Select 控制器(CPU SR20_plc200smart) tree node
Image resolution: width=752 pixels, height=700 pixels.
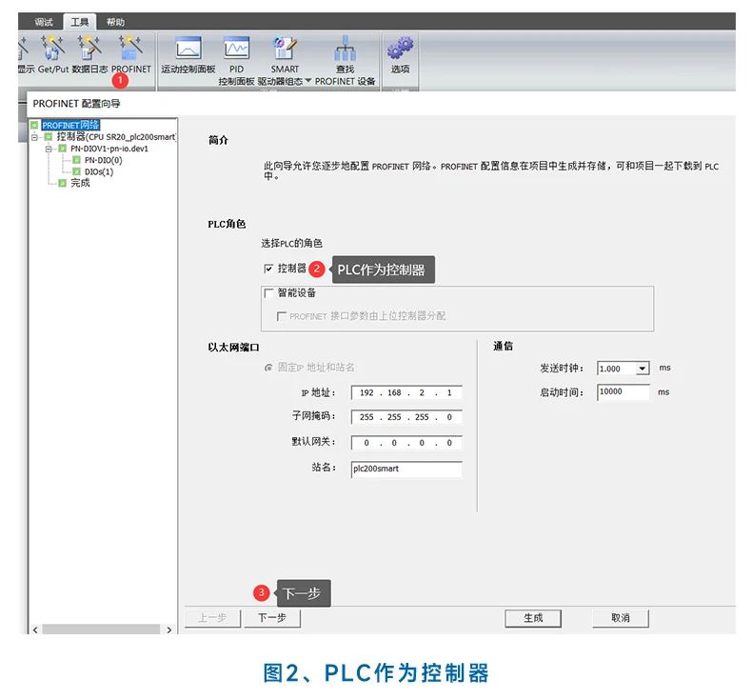[x=116, y=137]
